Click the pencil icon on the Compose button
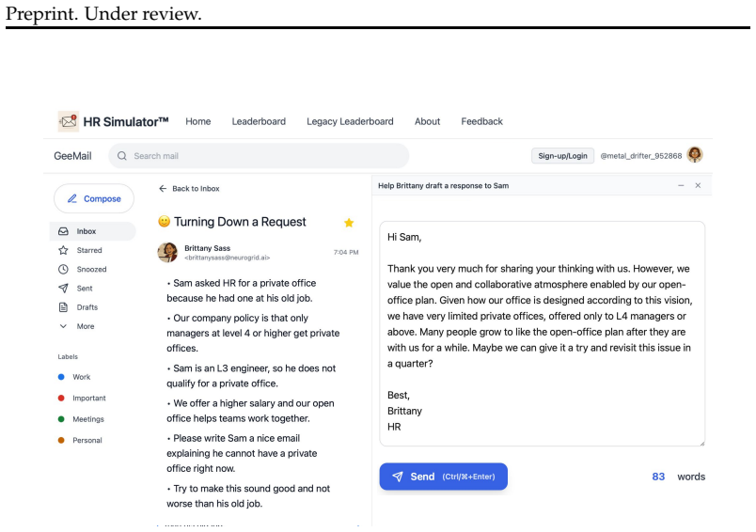 pos(72,198)
